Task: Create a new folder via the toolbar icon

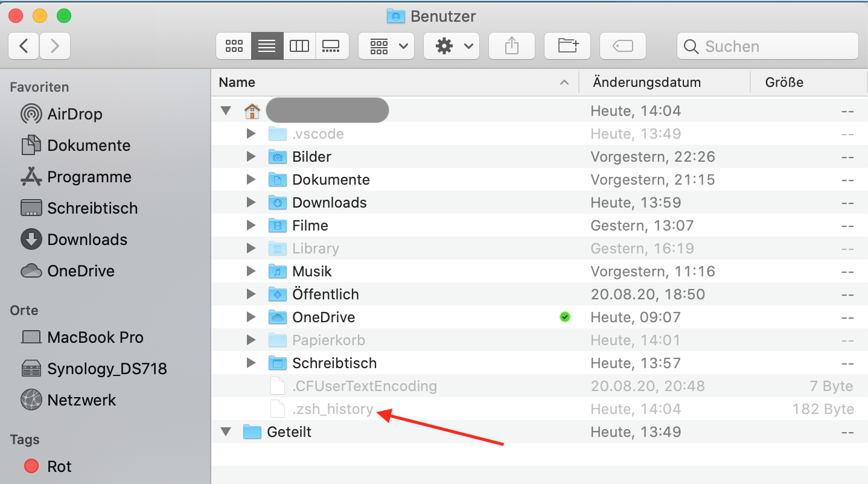Action: (567, 46)
